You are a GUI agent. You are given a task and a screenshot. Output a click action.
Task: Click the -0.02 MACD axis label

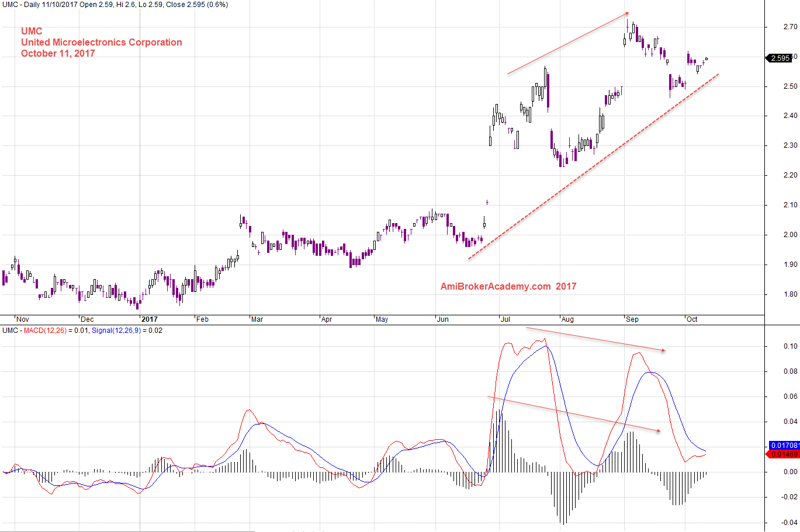click(x=789, y=497)
